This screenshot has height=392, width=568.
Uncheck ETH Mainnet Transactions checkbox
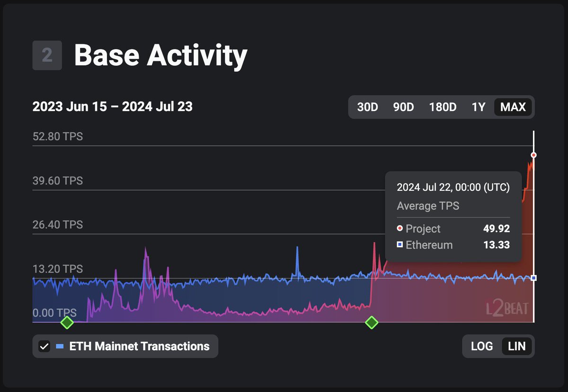(x=44, y=347)
